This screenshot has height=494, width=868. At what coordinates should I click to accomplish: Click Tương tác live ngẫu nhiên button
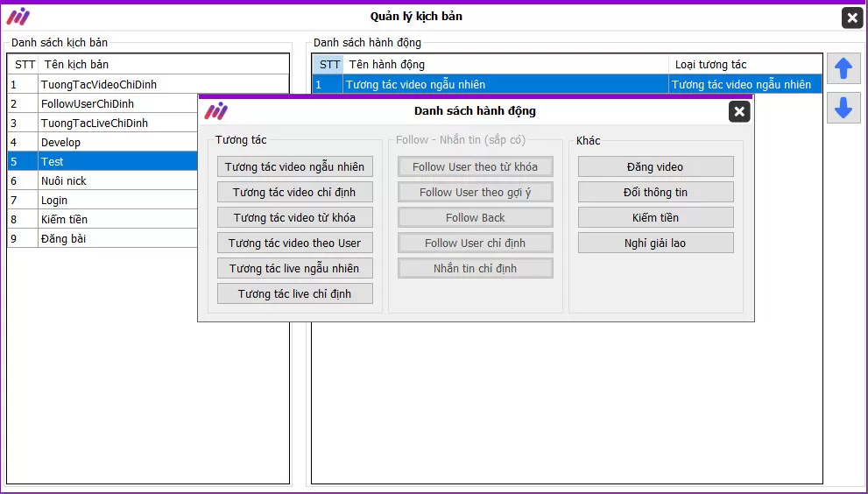295,268
